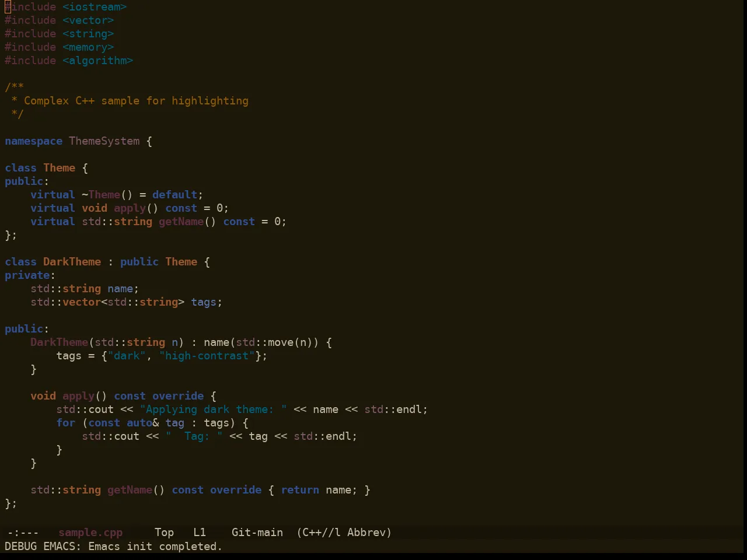Click the L1 line number indicator
The width and height of the screenshot is (747, 560).
point(200,533)
